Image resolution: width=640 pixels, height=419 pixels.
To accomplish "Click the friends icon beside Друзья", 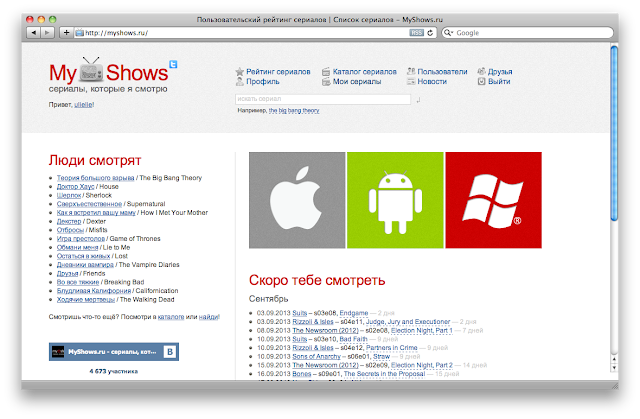I will (x=482, y=71).
